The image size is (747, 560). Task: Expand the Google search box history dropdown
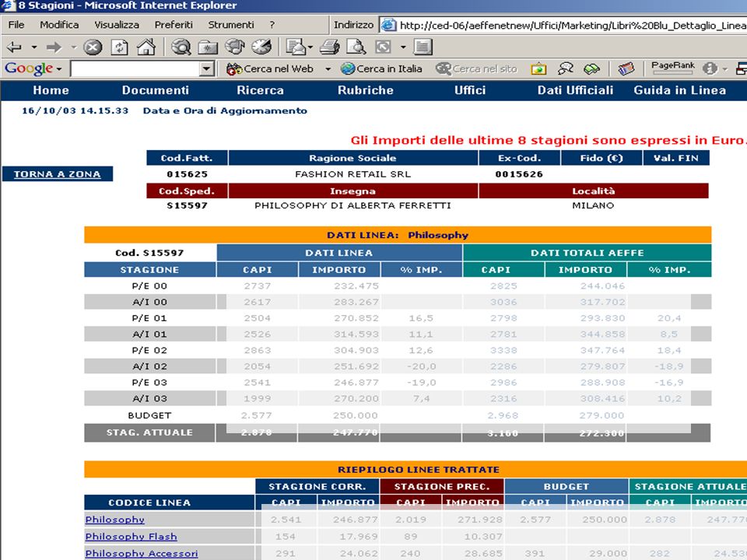pos(206,69)
